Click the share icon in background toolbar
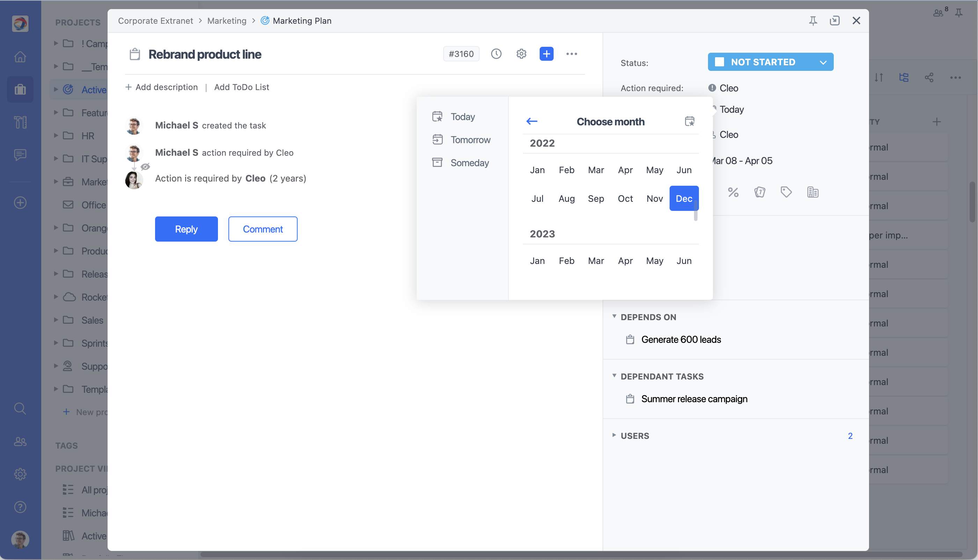This screenshot has height=560, width=978. 929,77
